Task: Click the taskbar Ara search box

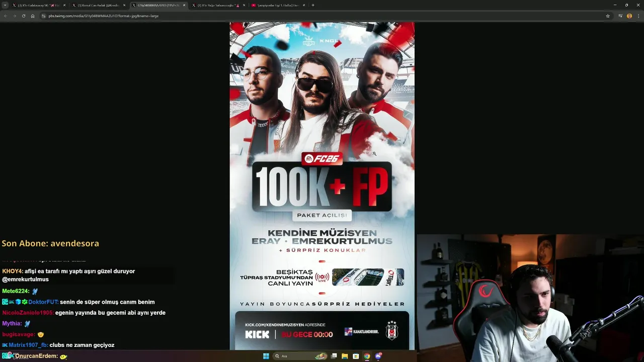Action: tap(300, 356)
